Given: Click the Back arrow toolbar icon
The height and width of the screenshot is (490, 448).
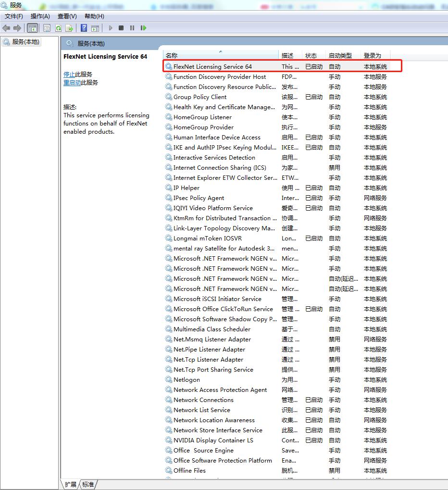Looking at the screenshot, I should click(6, 28).
